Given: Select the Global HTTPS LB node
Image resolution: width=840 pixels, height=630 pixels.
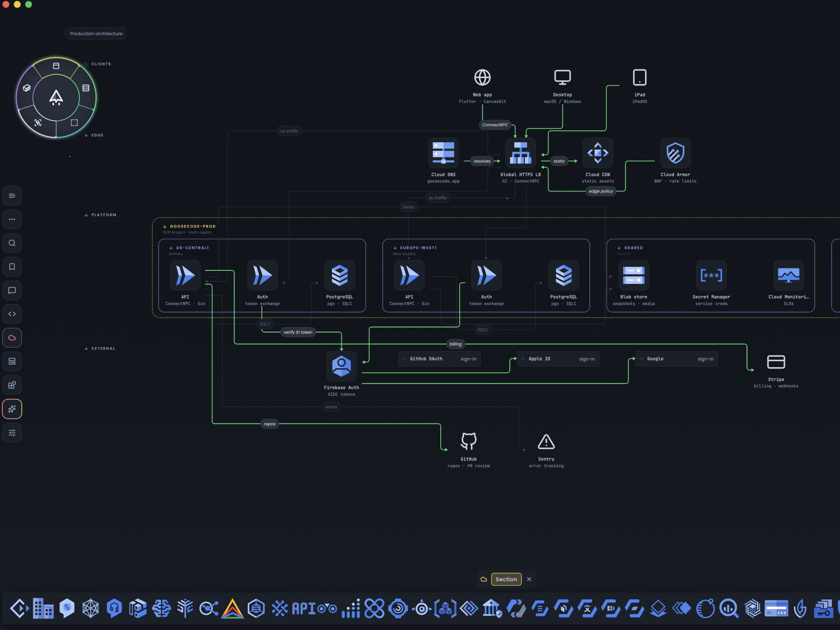Looking at the screenshot, I should pos(520,161).
